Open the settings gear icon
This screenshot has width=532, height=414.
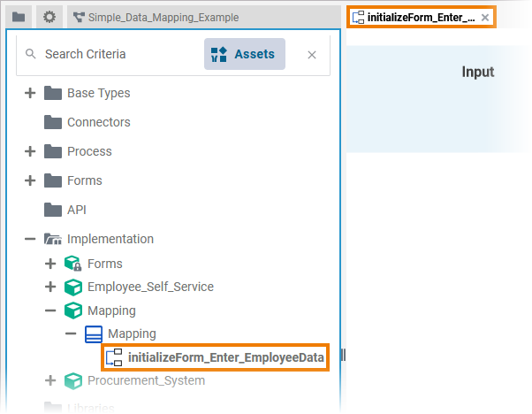tap(49, 17)
